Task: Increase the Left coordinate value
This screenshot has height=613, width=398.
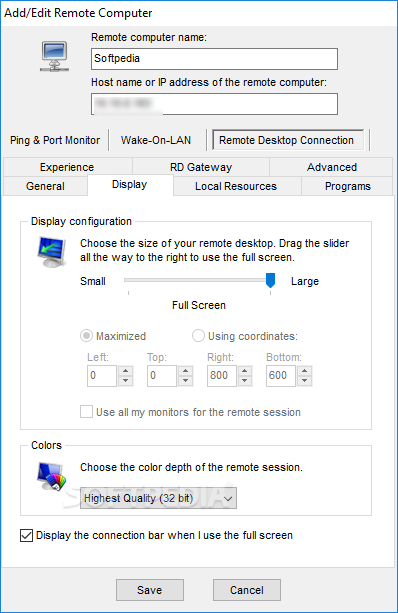Action: point(125,371)
